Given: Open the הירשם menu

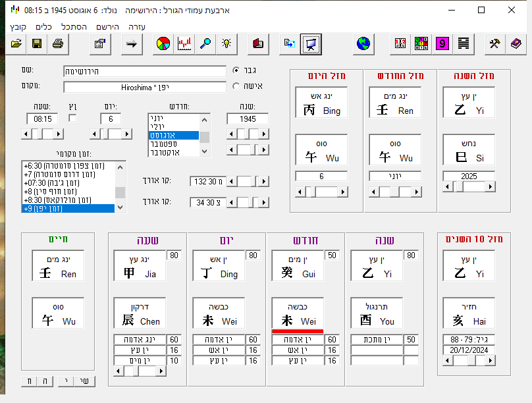Looking at the screenshot, I should tap(107, 27).
